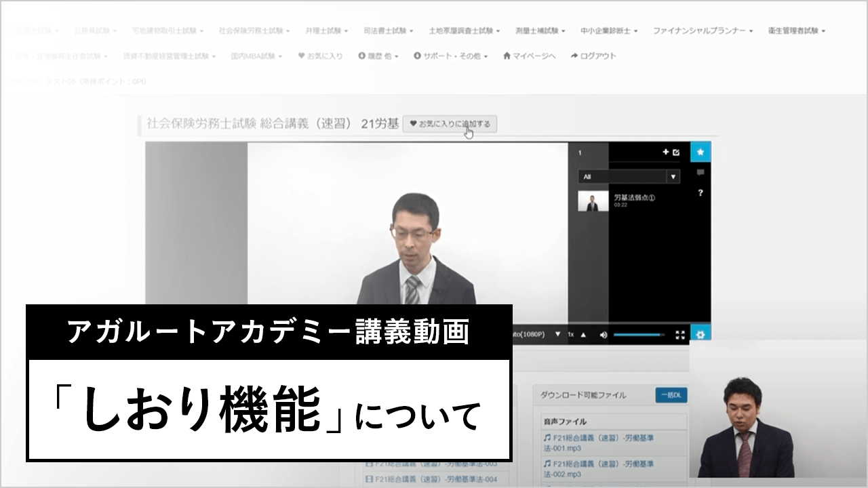Click the comment bubble icon in player sidebar
This screenshot has height=488, width=868.
pos(701,173)
